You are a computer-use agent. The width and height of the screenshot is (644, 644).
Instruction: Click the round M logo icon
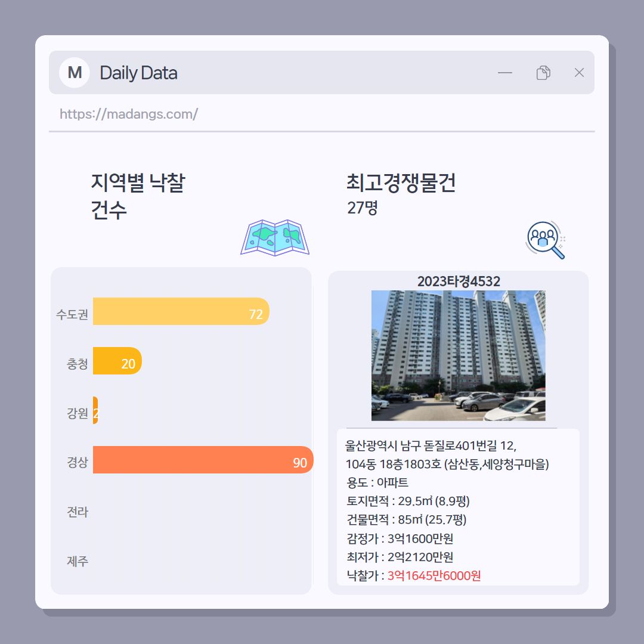(x=75, y=73)
